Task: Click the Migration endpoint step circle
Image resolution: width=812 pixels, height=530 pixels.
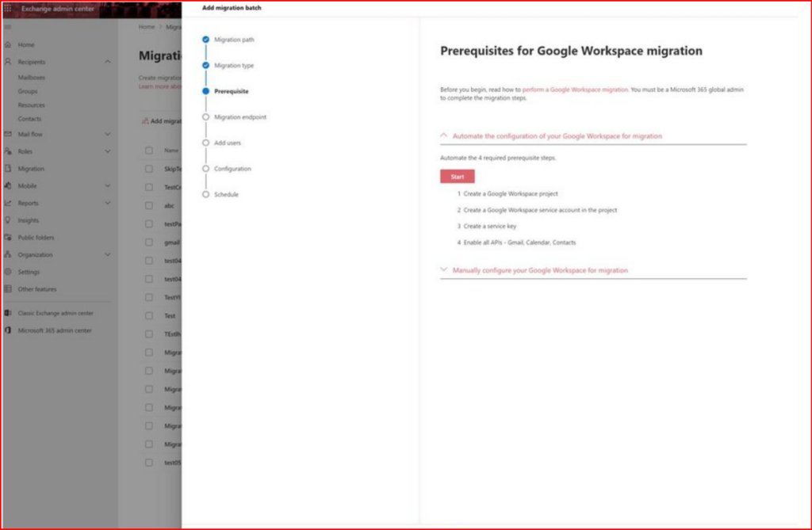Action: (x=205, y=117)
